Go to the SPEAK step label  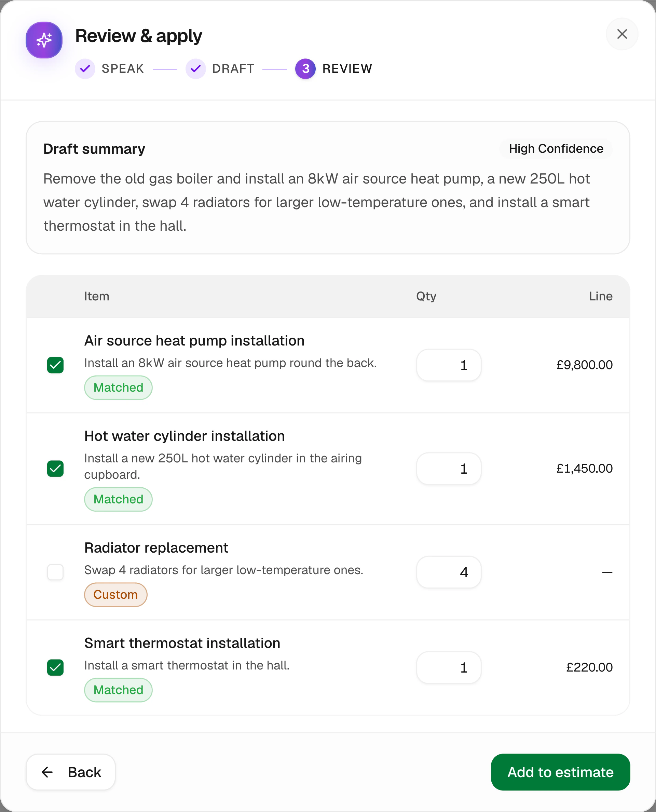[123, 69]
